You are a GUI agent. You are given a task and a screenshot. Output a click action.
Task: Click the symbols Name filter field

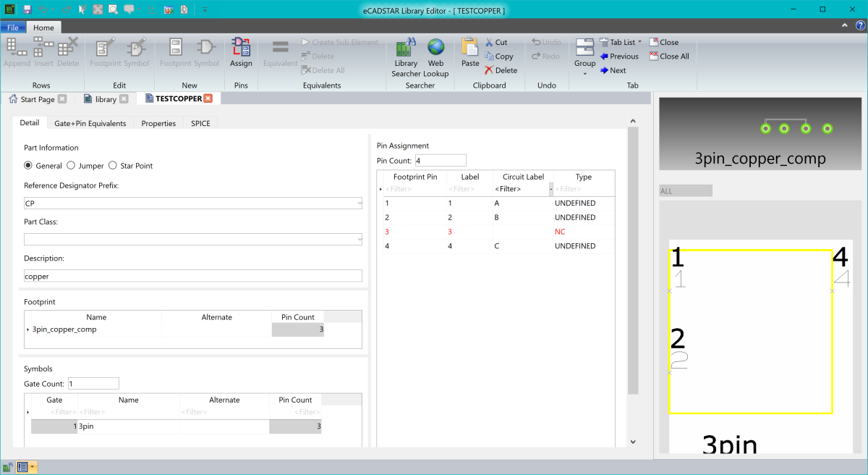[128, 412]
